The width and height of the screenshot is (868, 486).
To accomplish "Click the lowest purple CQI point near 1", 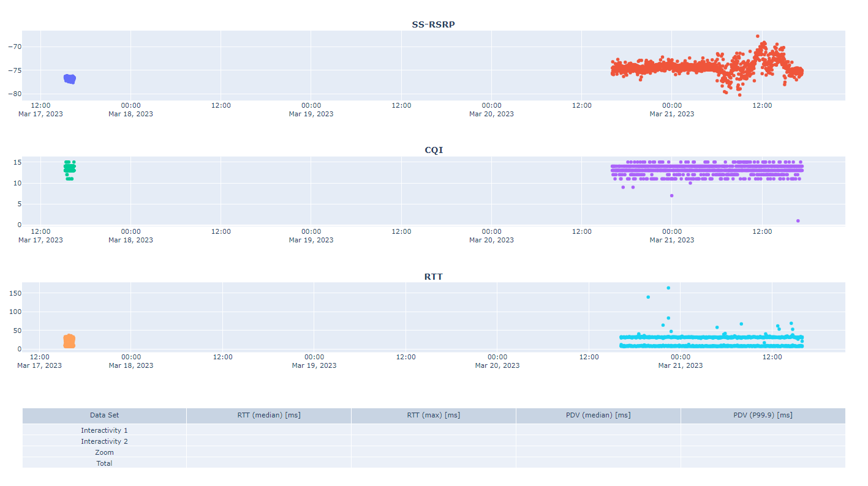I will 798,221.
